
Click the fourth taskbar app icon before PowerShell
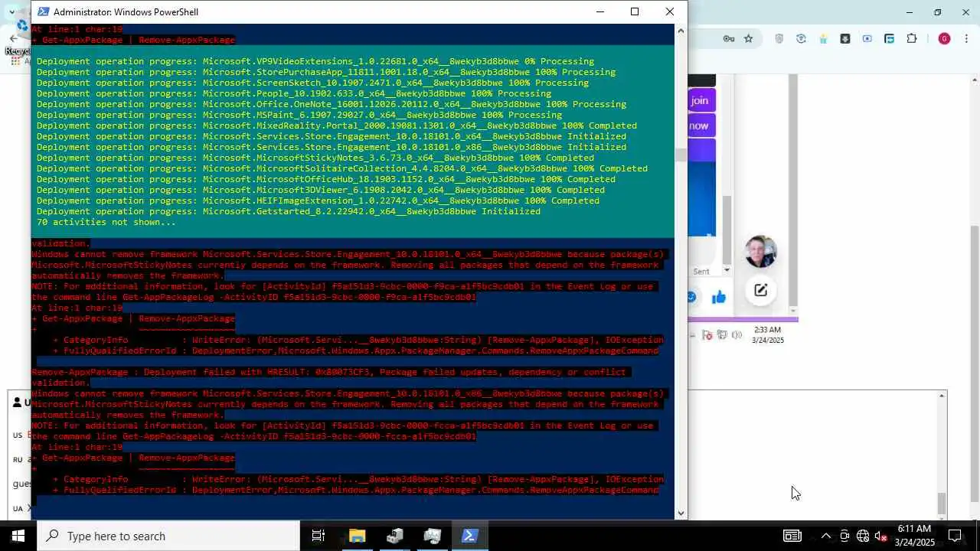pos(432,536)
